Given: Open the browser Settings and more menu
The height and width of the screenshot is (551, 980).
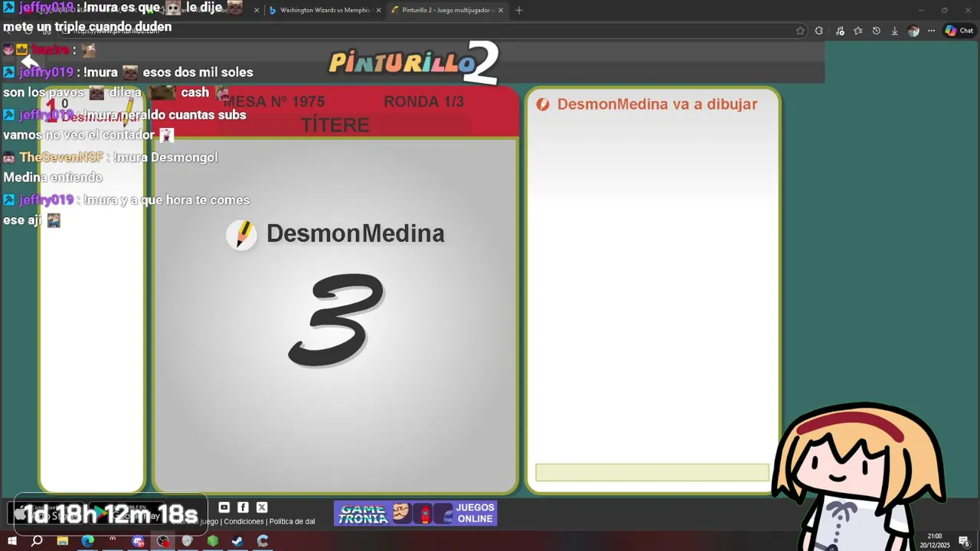Looking at the screenshot, I should tap(932, 31).
